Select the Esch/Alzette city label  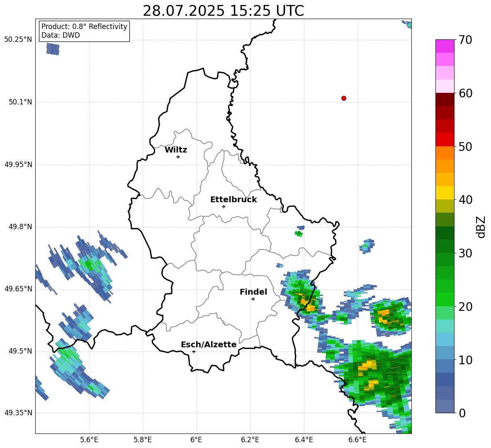209,344
